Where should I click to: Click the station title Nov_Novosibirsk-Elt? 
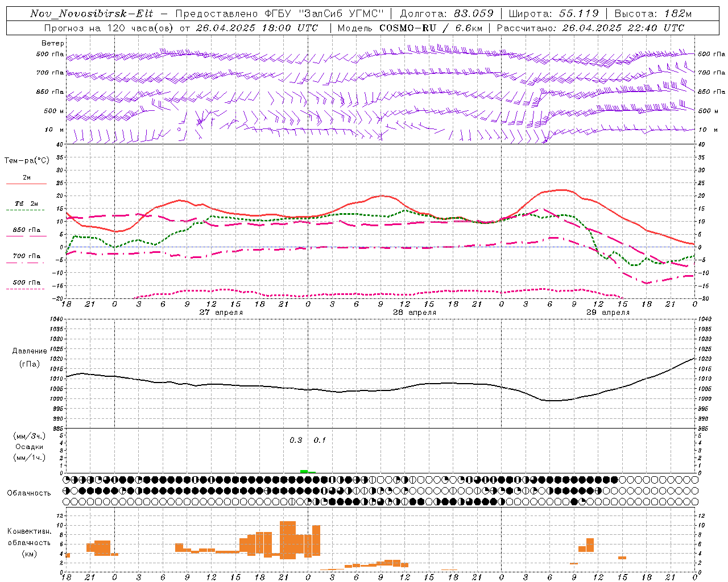pos(92,14)
